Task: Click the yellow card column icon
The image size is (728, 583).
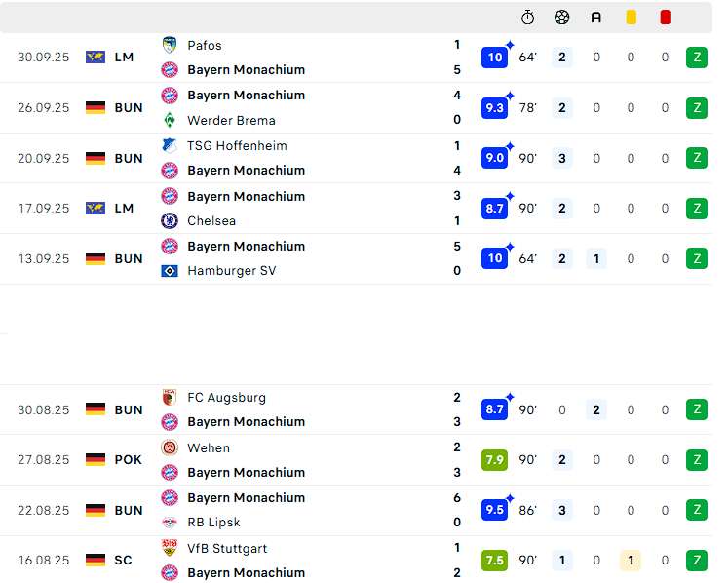Action: (x=631, y=18)
